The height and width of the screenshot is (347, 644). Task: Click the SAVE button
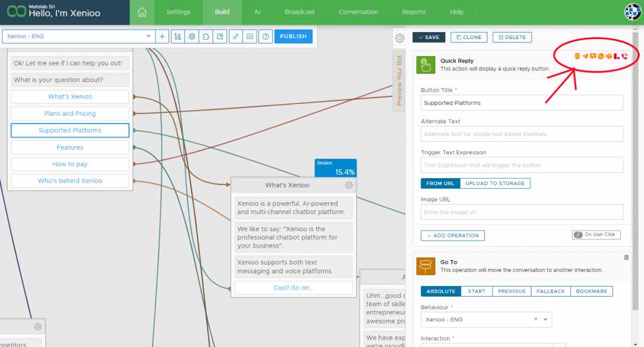click(x=429, y=37)
